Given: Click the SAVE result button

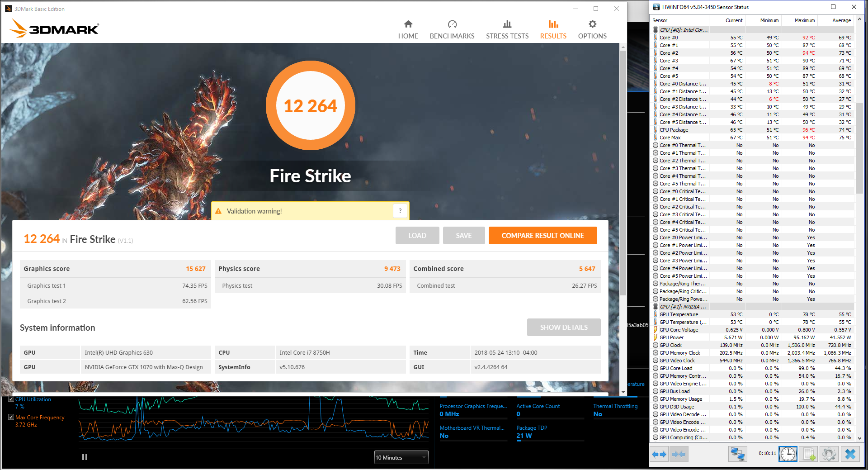Looking at the screenshot, I should coord(464,236).
